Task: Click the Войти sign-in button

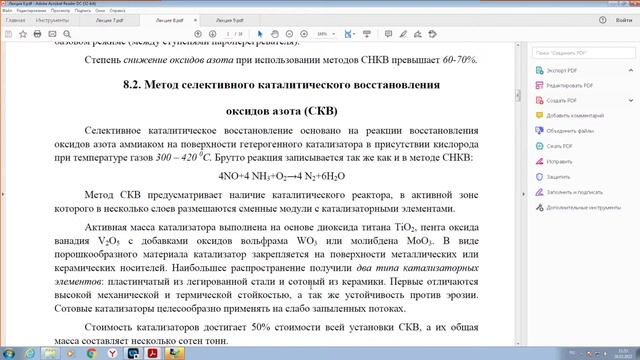Action: [x=624, y=20]
